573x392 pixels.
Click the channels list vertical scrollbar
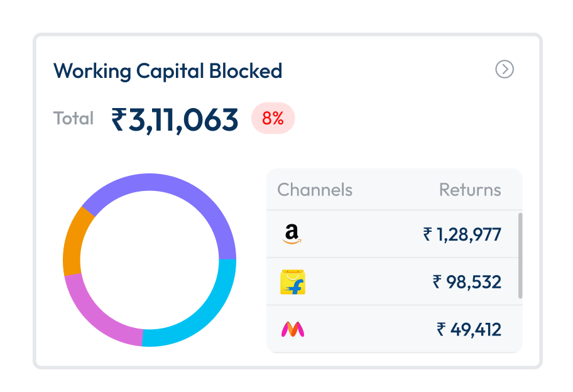pos(520,256)
